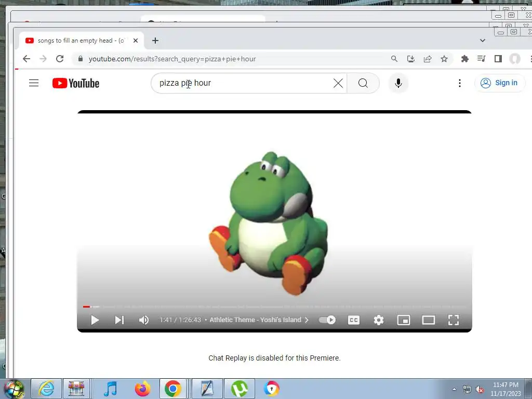Open Firefox from taskbar
This screenshot has width=532, height=399.
(x=142, y=389)
